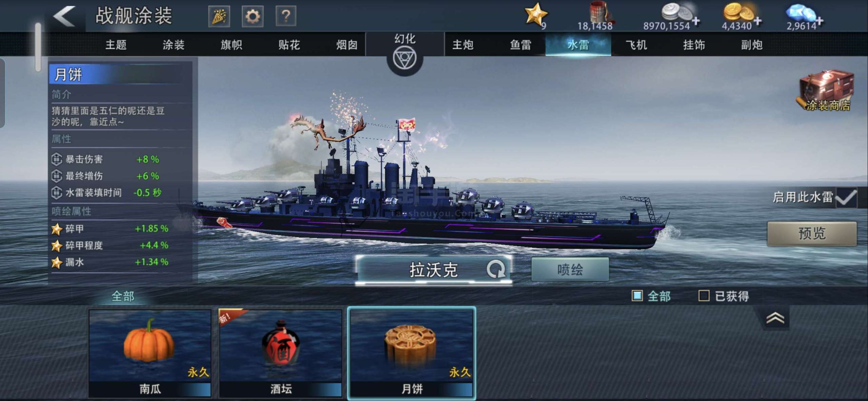Toggle the 启用此水雷 checkmark
The width and height of the screenshot is (868, 401).
point(847,197)
